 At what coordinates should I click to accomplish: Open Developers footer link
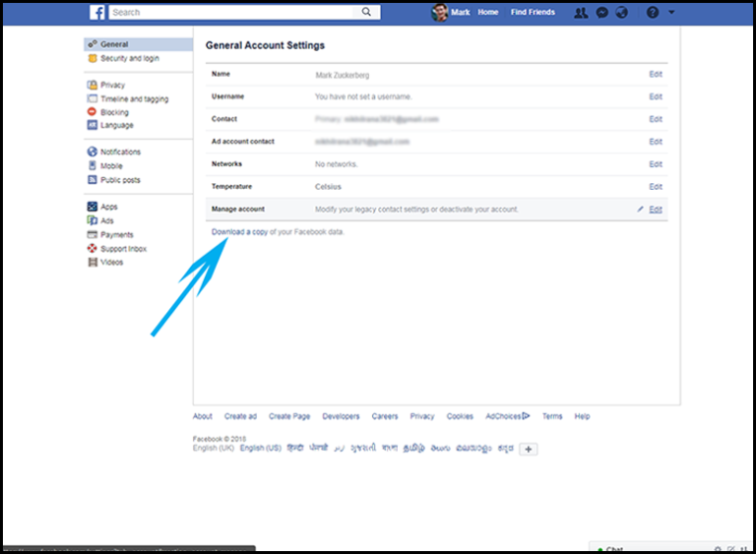(341, 416)
